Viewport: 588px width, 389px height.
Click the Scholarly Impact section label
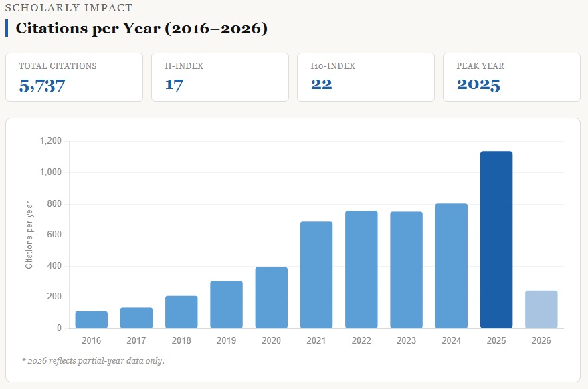pos(68,8)
